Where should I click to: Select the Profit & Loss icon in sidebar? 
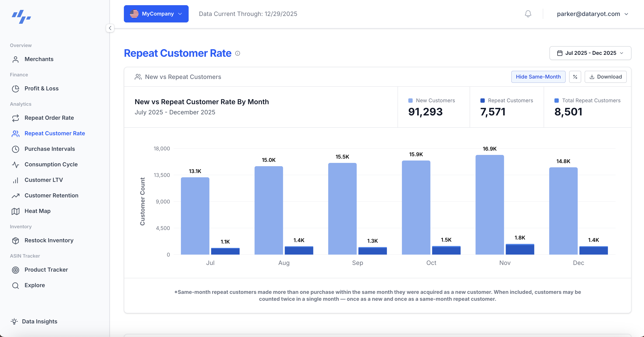click(16, 88)
